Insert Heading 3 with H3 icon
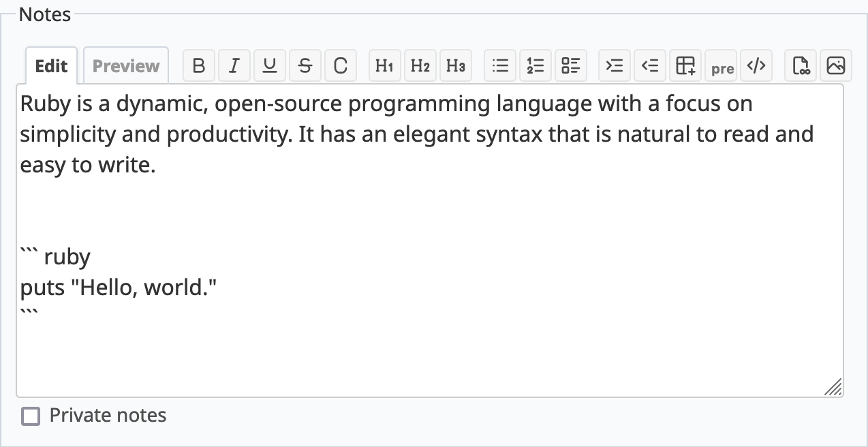 coord(455,65)
